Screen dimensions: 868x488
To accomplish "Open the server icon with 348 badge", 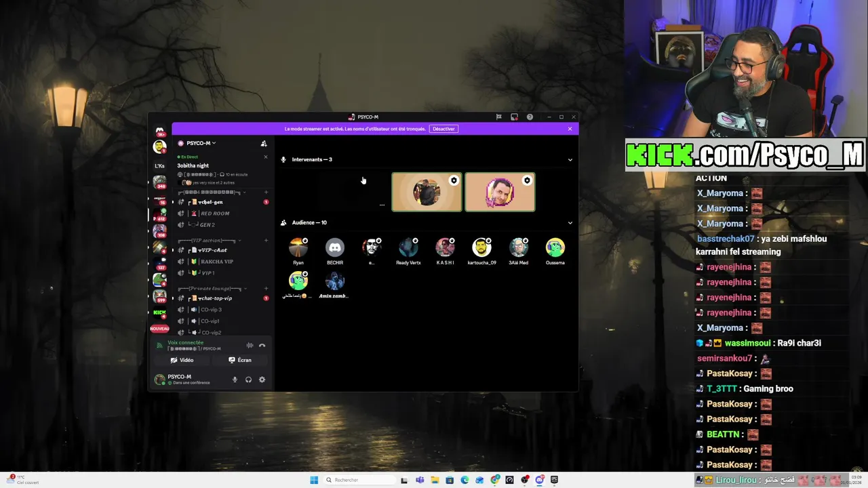I will [x=159, y=182].
